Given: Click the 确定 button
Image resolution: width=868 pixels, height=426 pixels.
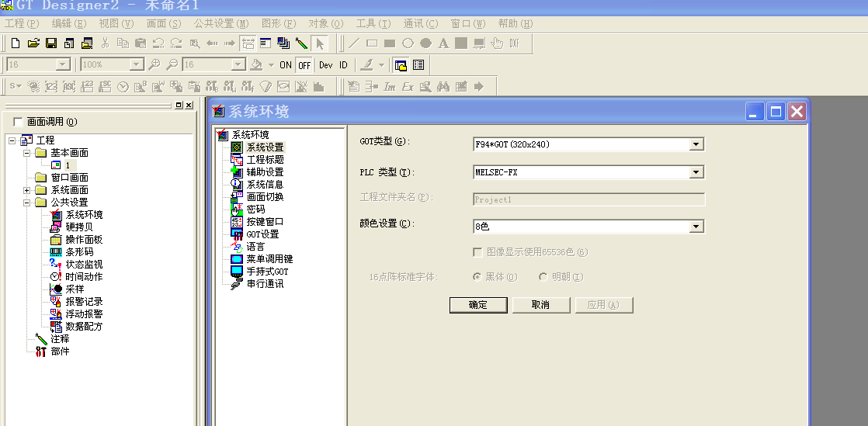Looking at the screenshot, I should coord(477,305).
